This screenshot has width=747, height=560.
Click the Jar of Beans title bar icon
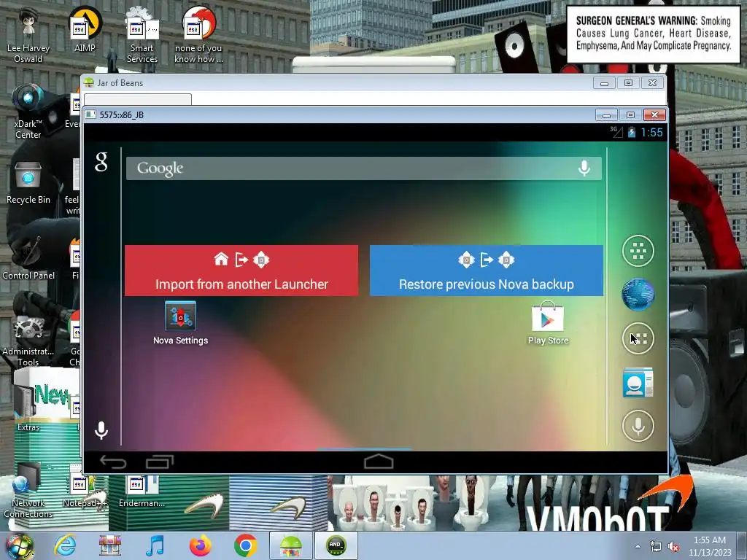coord(88,83)
